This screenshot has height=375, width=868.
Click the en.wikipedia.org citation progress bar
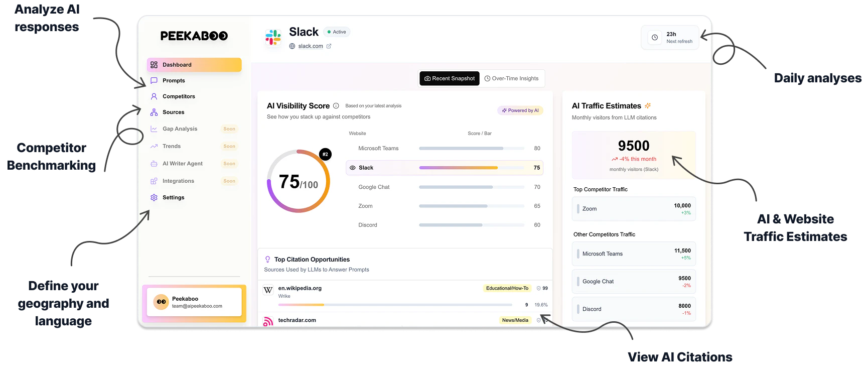click(395, 305)
